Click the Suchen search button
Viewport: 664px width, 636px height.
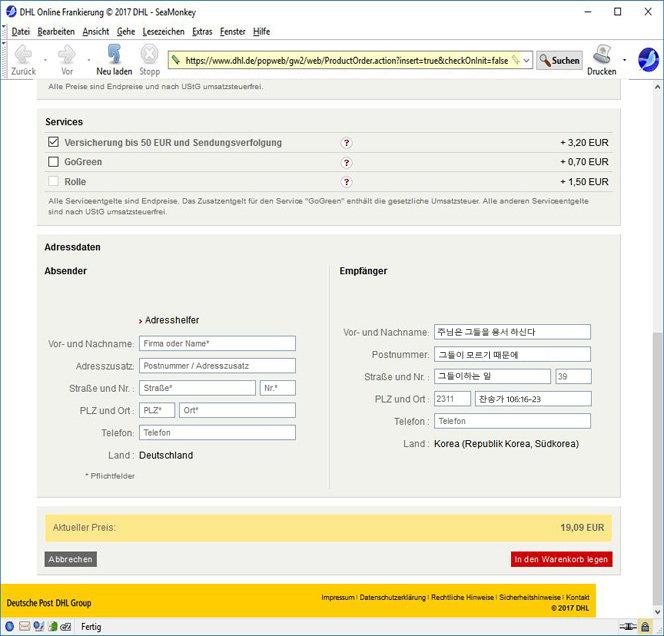559,60
